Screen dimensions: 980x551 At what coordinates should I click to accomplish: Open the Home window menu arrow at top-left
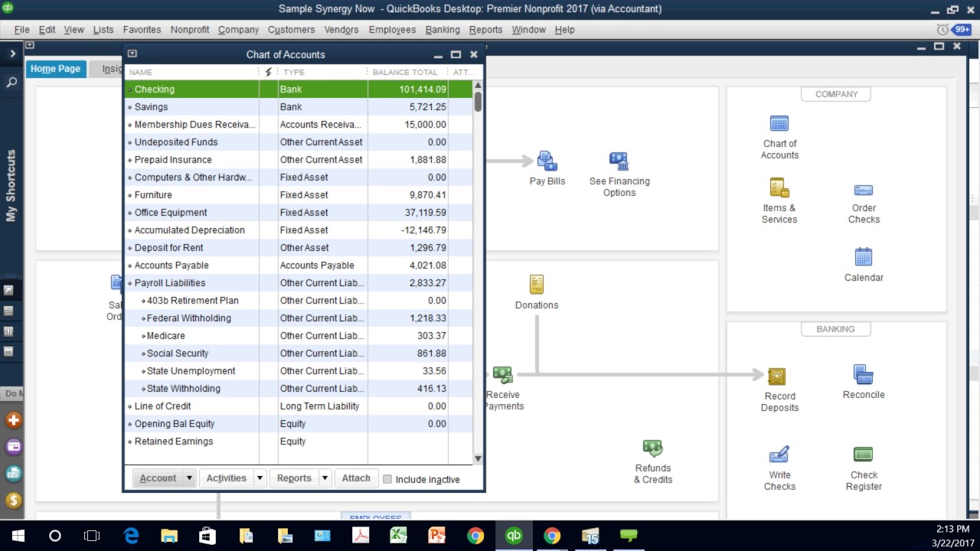30,46
